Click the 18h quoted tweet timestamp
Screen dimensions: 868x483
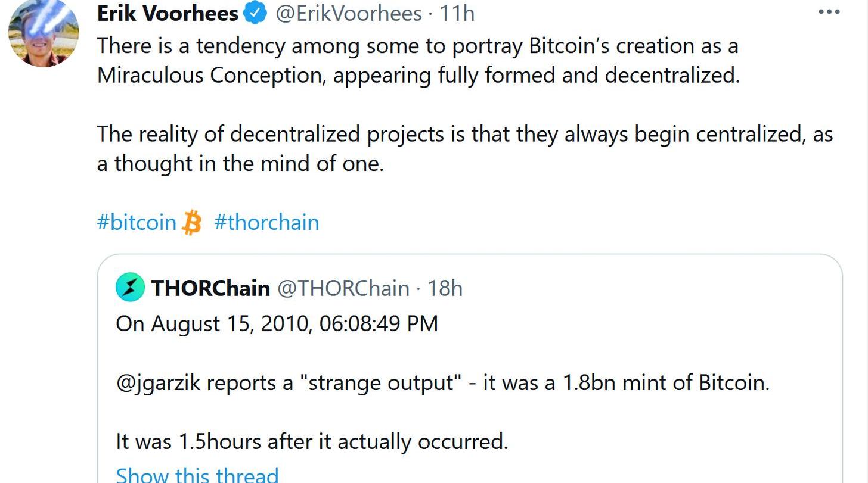tap(445, 288)
